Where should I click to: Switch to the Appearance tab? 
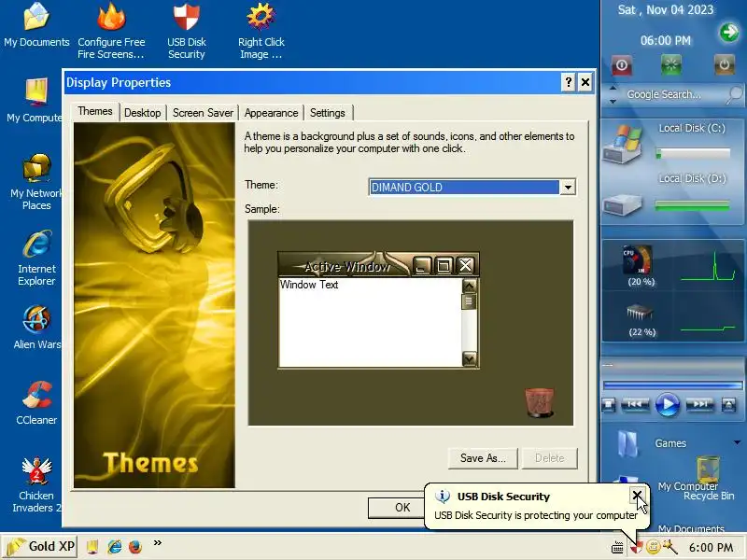(271, 113)
